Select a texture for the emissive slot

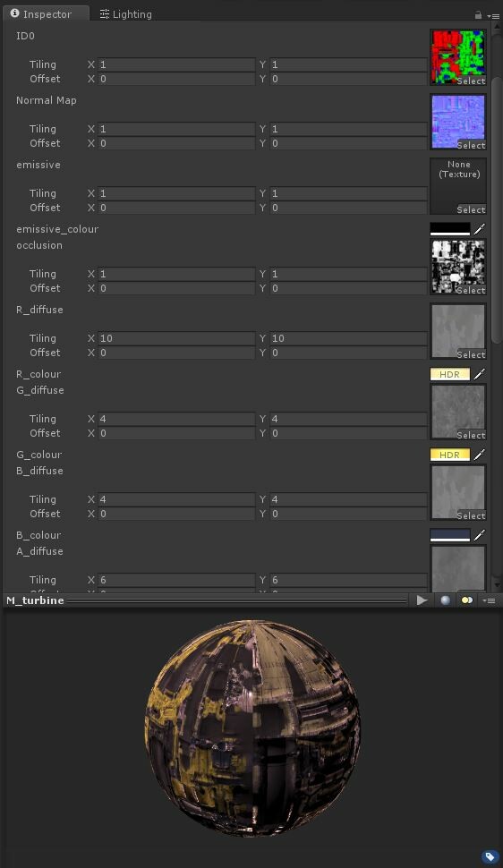click(x=471, y=209)
